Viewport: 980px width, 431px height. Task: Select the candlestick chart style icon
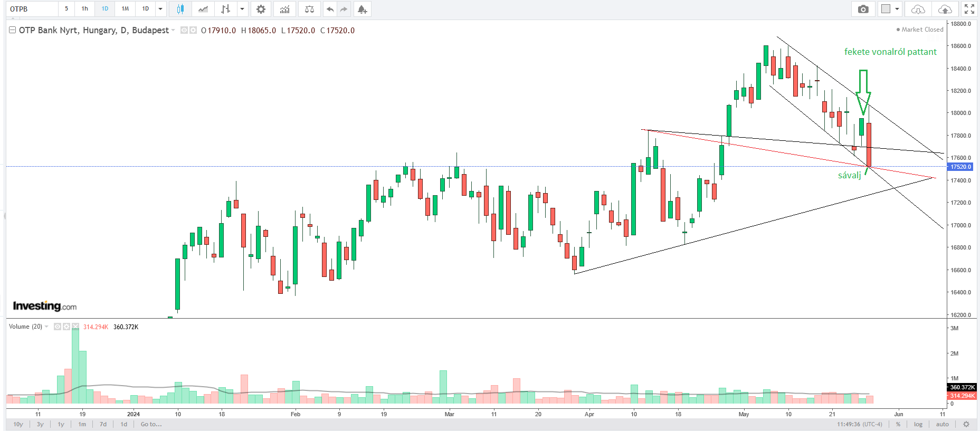[x=180, y=9]
